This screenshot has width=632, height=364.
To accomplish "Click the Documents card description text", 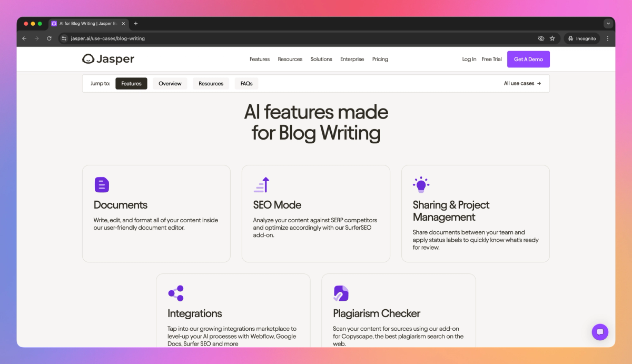I will pos(156,224).
